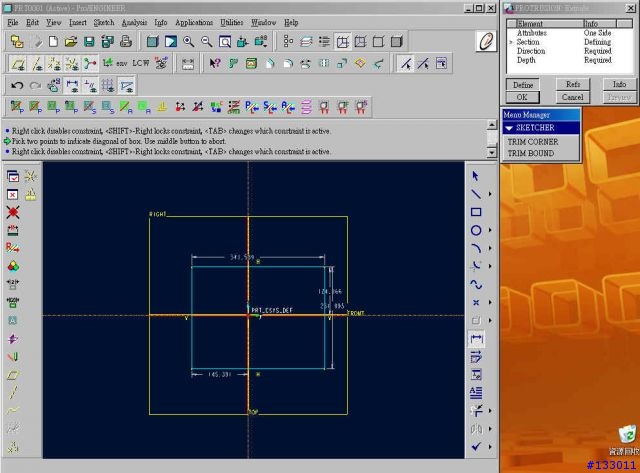Screen dimensions: 640x473
Task: Expand the Fillet tool flyout arrow
Action: pos(490,266)
